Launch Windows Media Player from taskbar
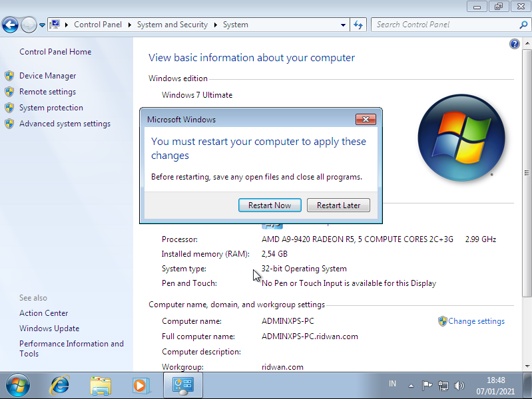This screenshot has width=532, height=399. (140, 386)
